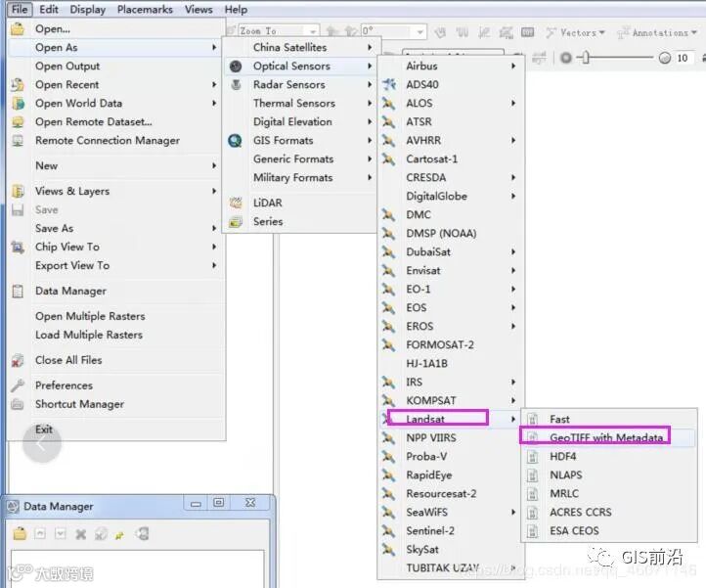This screenshot has width=706, height=588.
Task: Click the Close All Files icon in the File menu
Action: [x=18, y=360]
